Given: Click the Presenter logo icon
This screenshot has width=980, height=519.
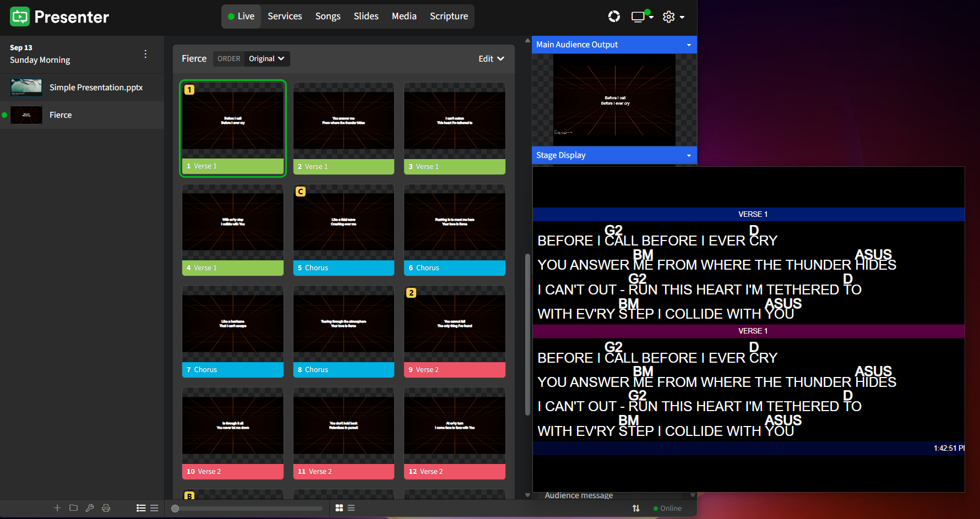Looking at the screenshot, I should [x=20, y=17].
